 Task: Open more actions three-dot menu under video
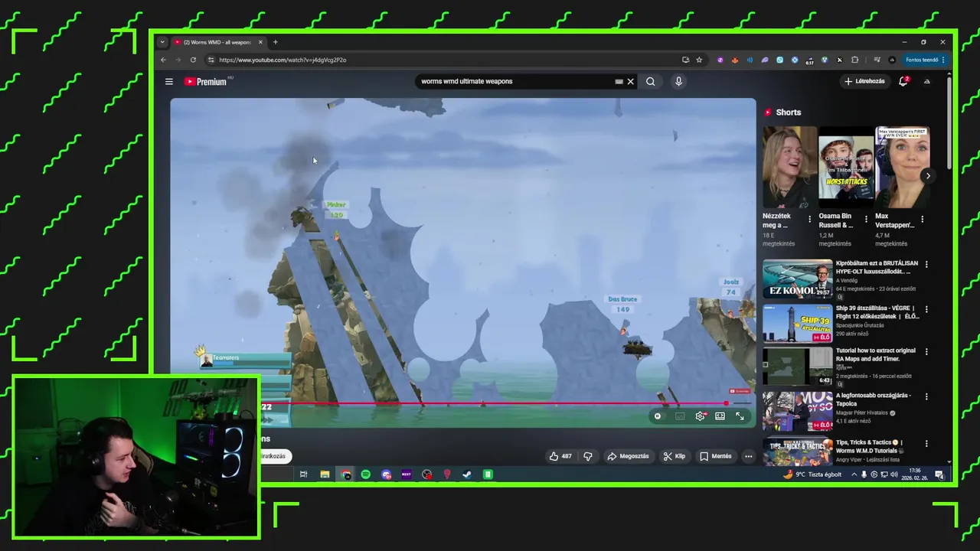749,456
